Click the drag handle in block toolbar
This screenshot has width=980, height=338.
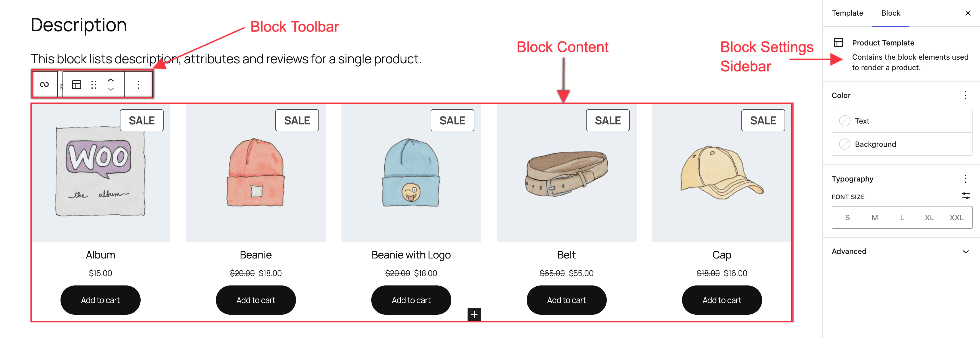[93, 84]
